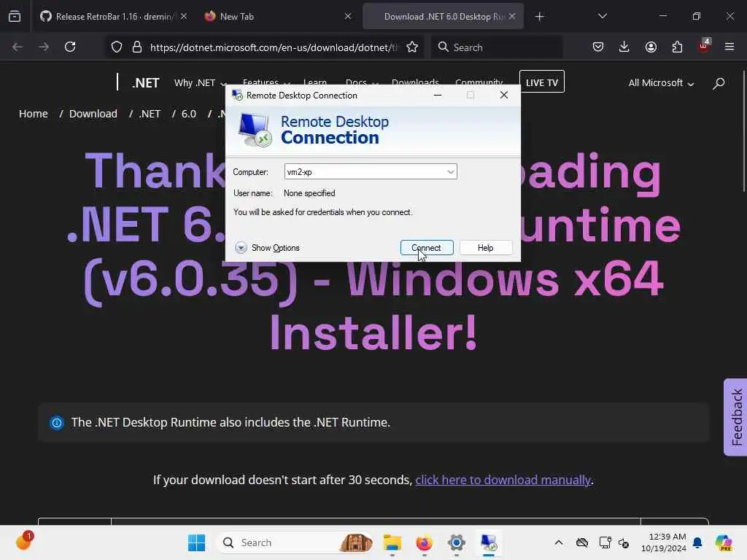Screen dimensions: 747x560
Task: Go to the .NET breadcrumb link
Action: [150, 114]
